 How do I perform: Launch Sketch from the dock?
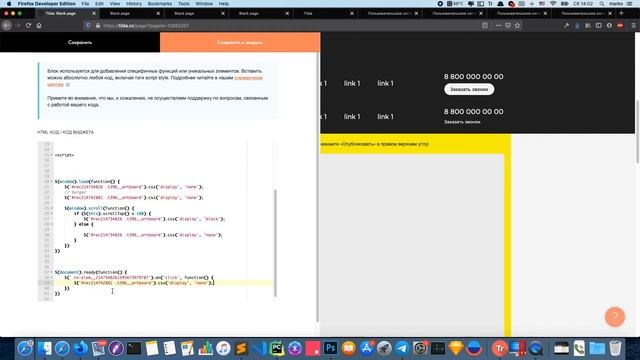[456, 348]
